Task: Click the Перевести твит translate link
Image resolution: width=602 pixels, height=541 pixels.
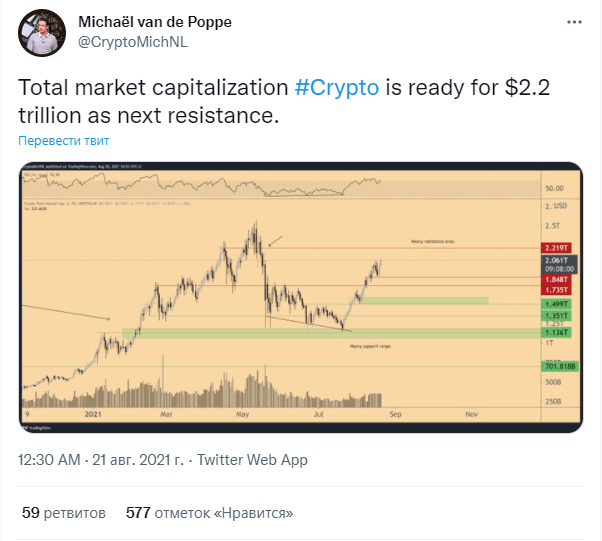Action: pyautogui.click(x=64, y=141)
